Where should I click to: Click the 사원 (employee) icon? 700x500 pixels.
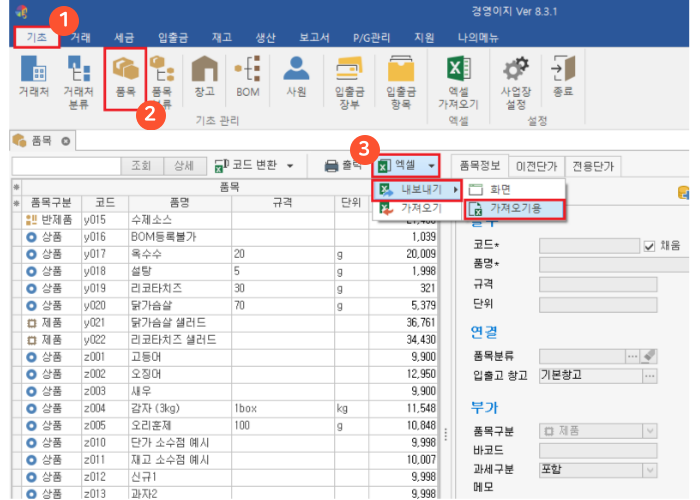(295, 77)
